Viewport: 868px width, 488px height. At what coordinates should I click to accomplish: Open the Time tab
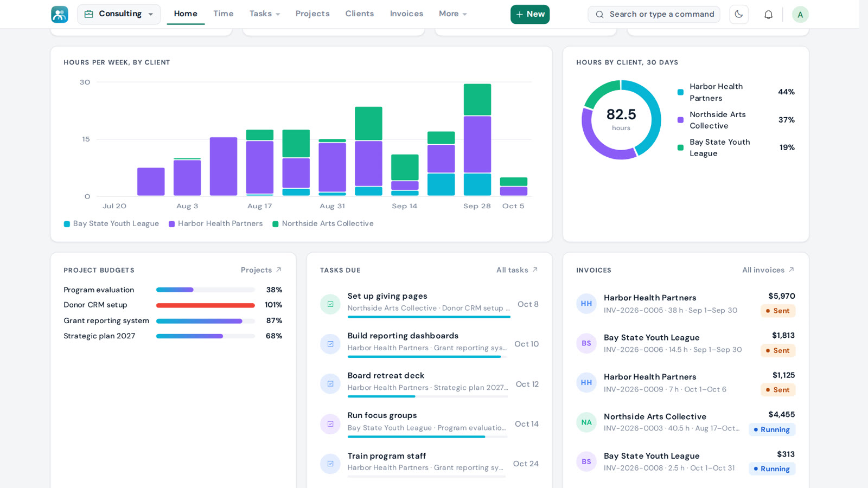(x=223, y=14)
